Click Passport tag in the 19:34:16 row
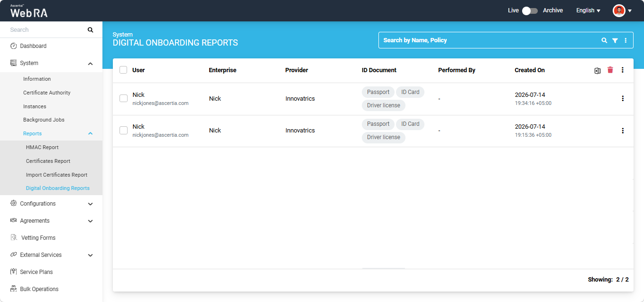 click(x=378, y=92)
